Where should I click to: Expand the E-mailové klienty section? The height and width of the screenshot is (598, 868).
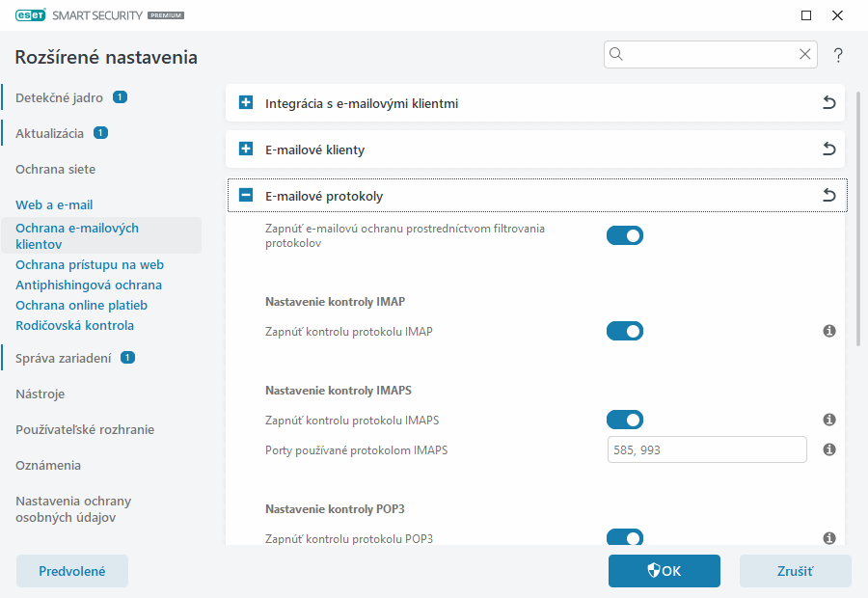coord(246,149)
